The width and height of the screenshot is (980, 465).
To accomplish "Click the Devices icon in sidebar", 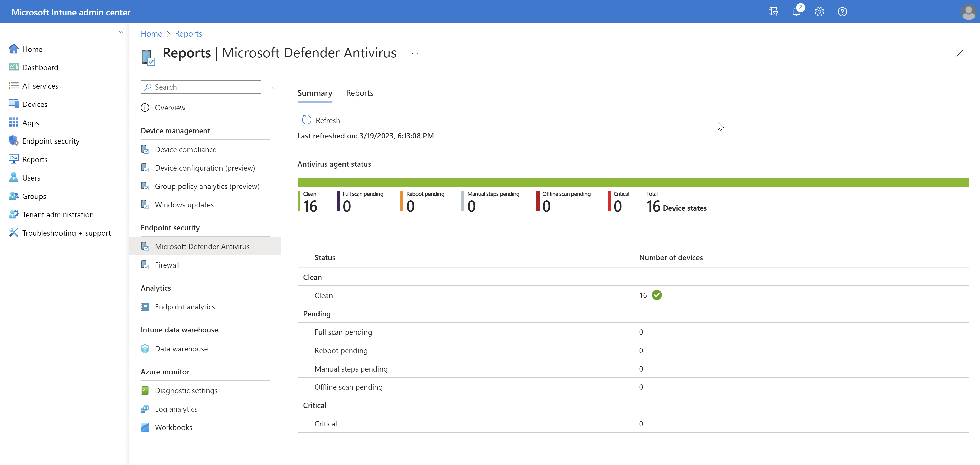I will [14, 104].
